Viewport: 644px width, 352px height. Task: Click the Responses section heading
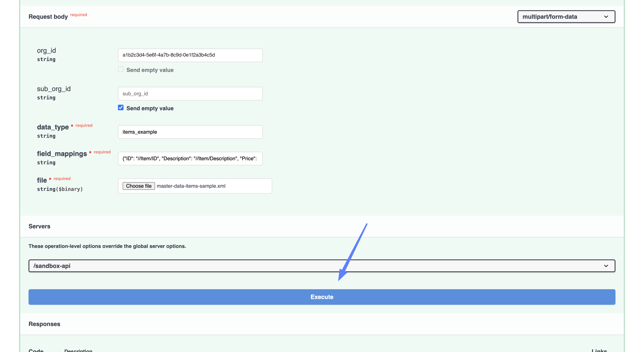click(x=44, y=324)
